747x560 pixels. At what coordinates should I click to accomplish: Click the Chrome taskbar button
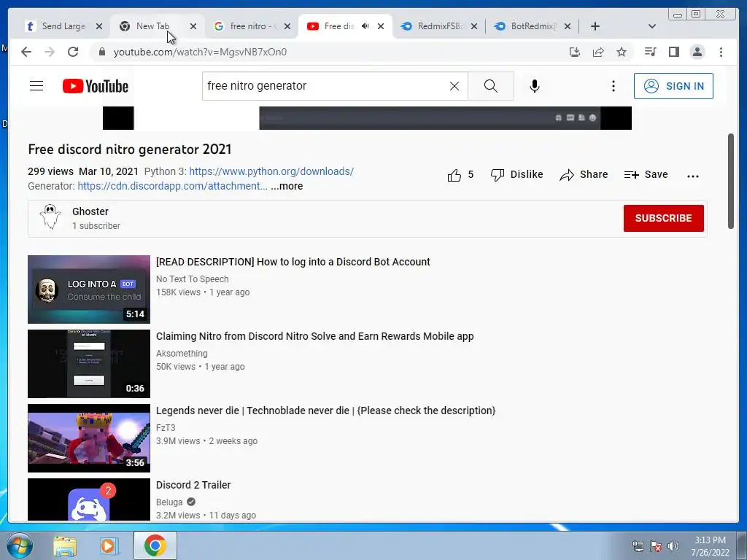pos(155,545)
